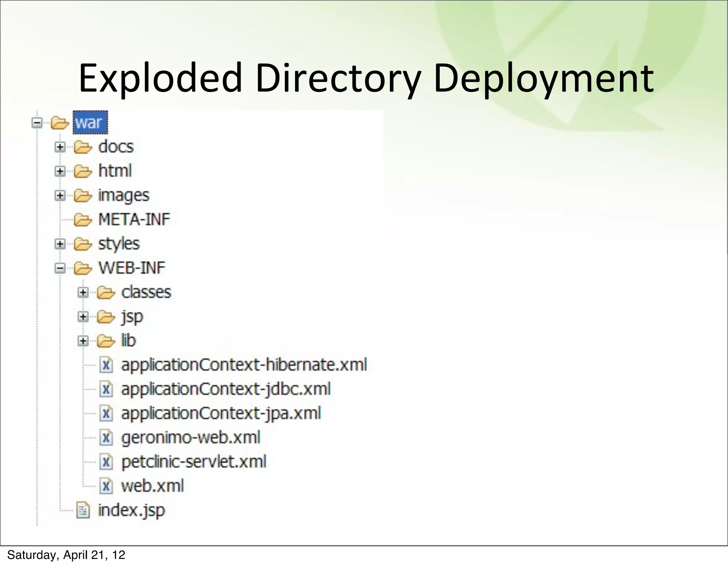Select the lib tree label
728x566 pixels.
(x=129, y=340)
